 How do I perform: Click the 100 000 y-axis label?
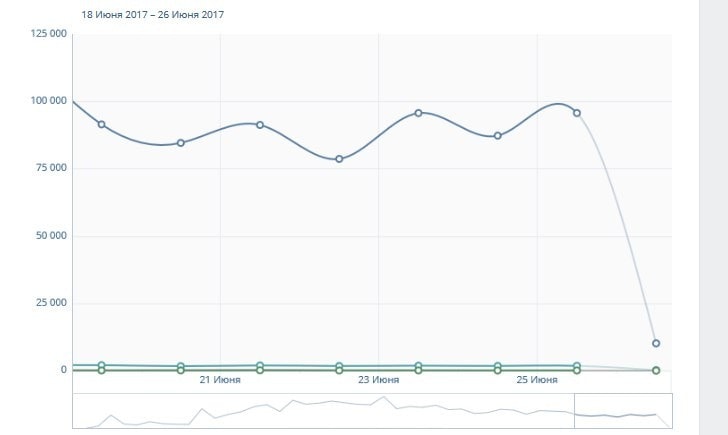pos(49,101)
